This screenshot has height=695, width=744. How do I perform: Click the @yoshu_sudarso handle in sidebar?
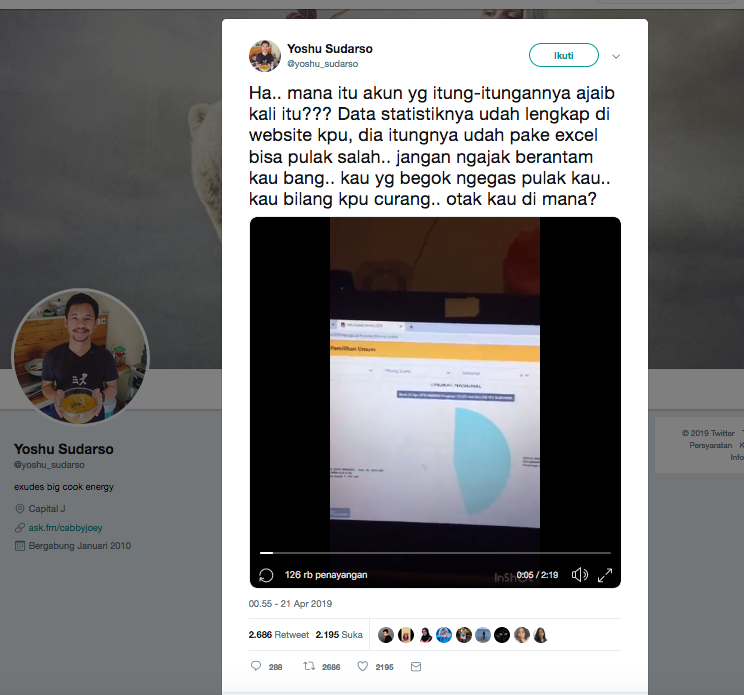point(49,465)
